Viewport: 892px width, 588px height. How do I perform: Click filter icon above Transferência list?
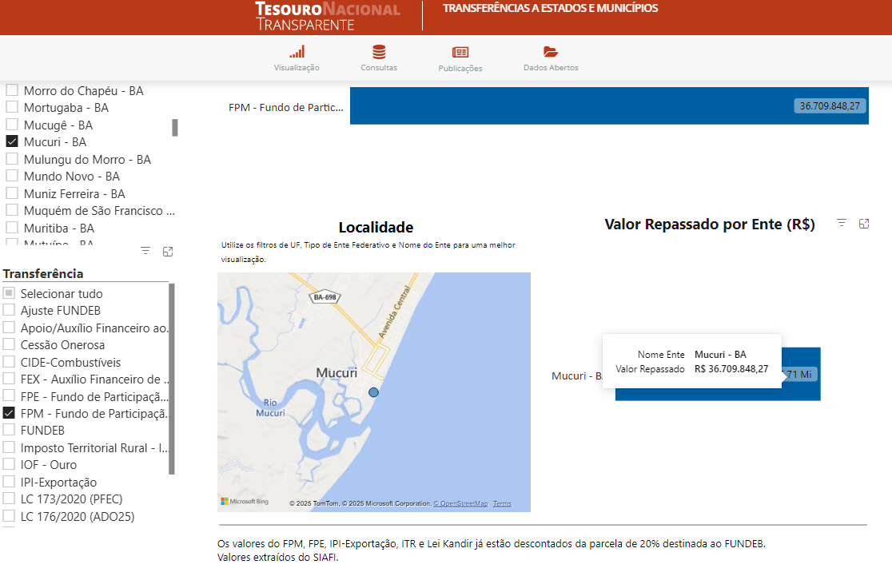[x=145, y=251]
